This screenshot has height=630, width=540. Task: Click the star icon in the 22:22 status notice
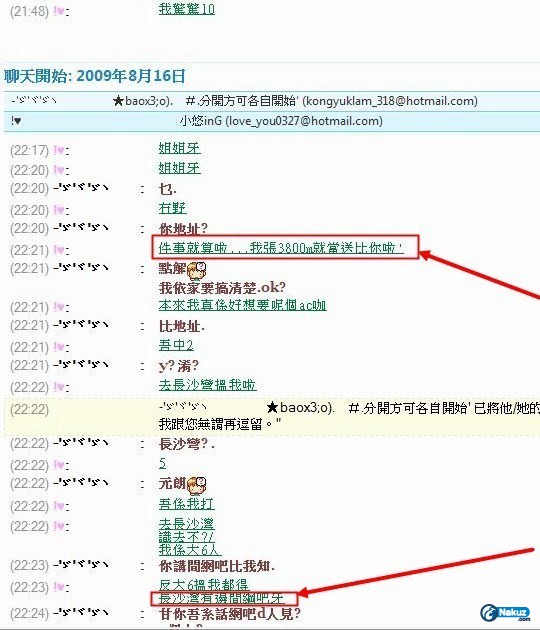272,407
